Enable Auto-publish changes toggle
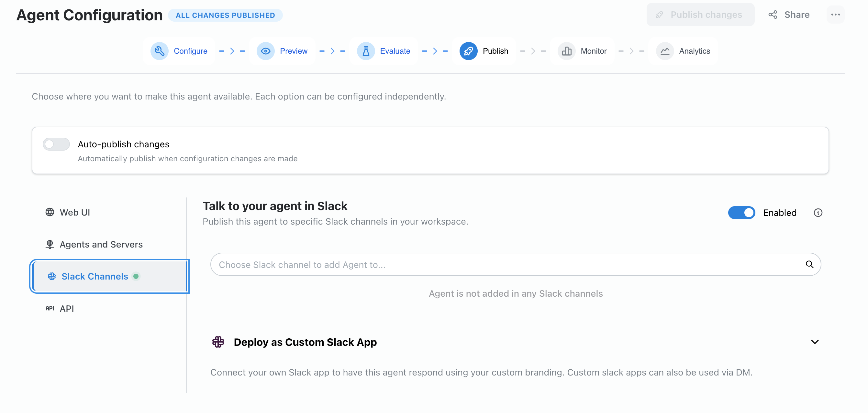The height and width of the screenshot is (413, 868). [x=56, y=144]
